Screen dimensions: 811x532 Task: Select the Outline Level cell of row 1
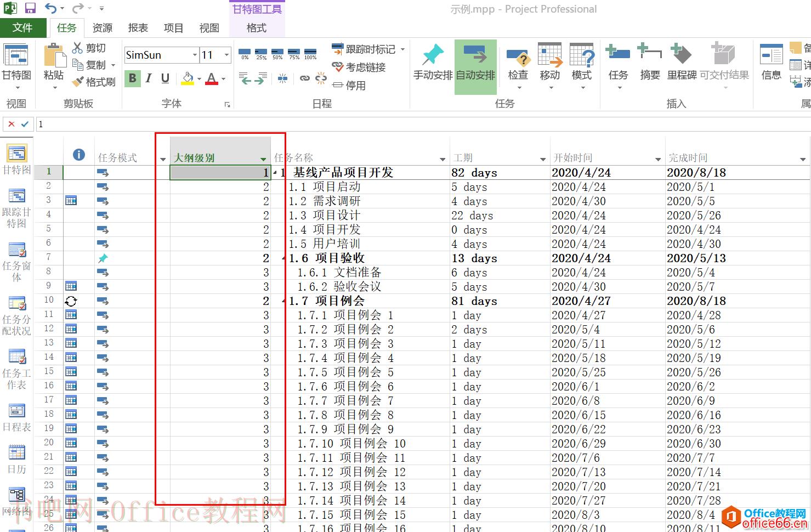220,173
